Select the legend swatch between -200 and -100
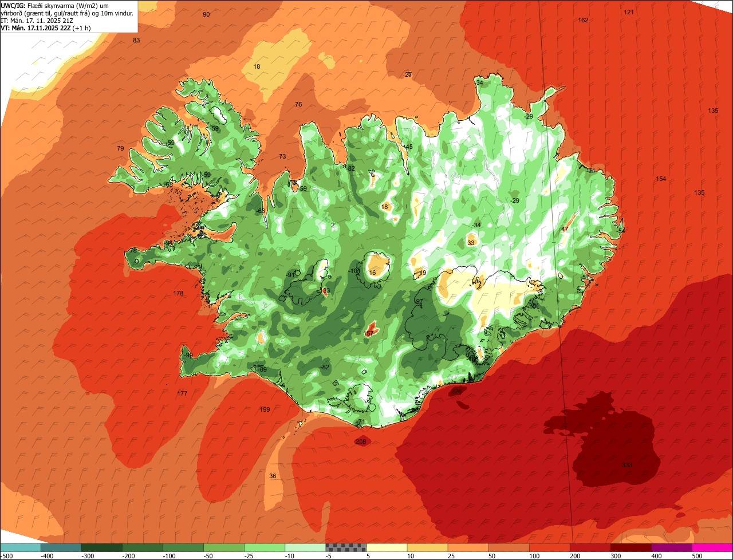The height and width of the screenshot is (560, 733). click(x=143, y=547)
